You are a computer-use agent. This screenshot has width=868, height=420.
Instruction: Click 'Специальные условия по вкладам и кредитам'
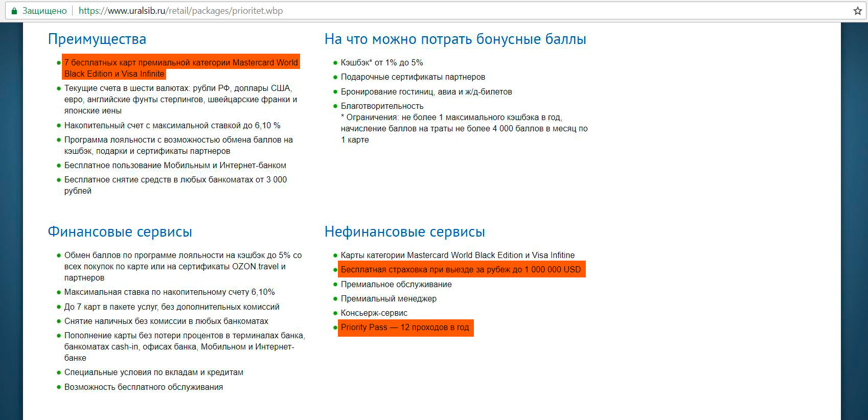point(154,372)
